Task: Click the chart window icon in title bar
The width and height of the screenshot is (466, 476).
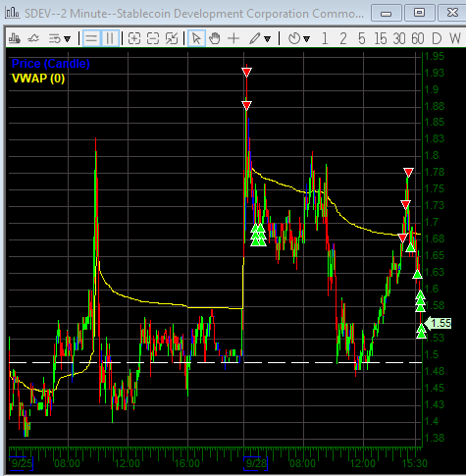Action: coord(12,13)
